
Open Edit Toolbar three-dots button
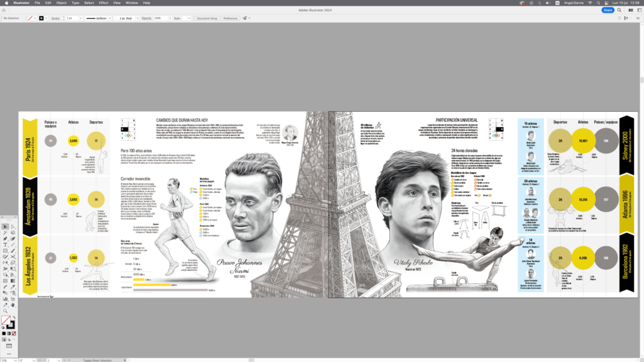tap(9, 354)
